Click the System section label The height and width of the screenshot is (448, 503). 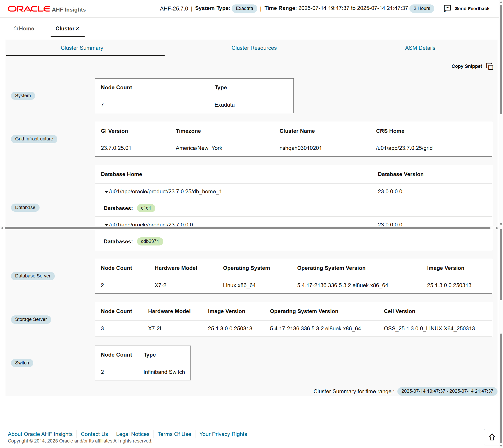[x=23, y=96]
